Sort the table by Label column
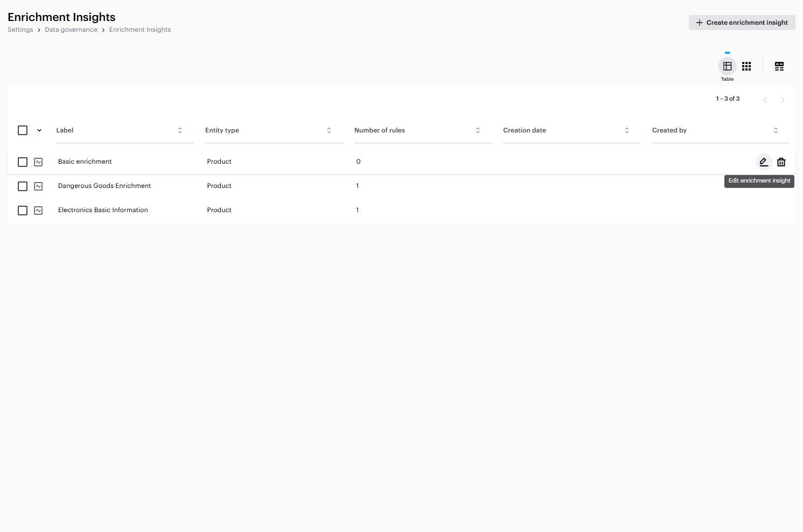 point(180,130)
